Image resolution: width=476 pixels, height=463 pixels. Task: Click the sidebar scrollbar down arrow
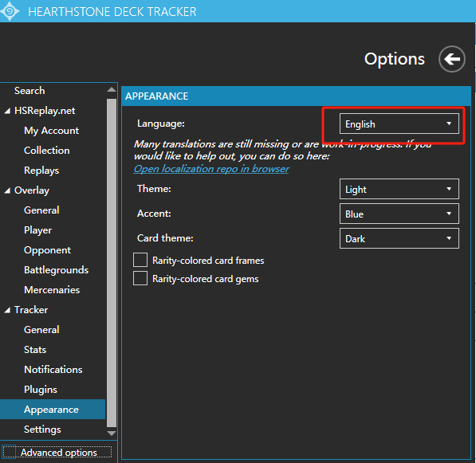click(x=112, y=434)
